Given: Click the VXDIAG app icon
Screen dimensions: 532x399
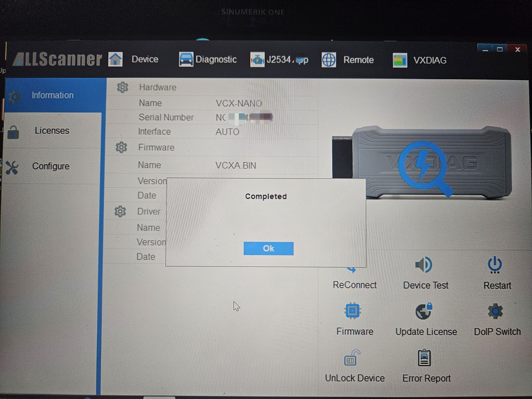Looking at the screenshot, I should pyautogui.click(x=400, y=60).
